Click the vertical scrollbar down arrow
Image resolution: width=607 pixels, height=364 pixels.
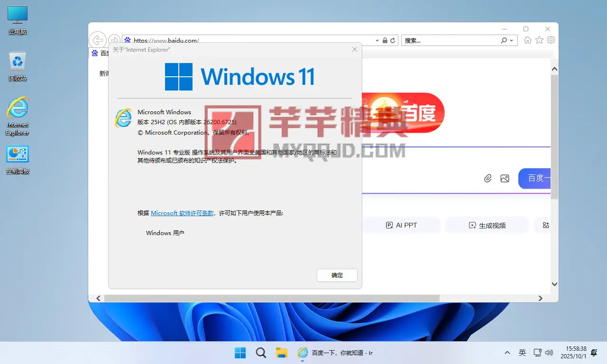pos(554,284)
